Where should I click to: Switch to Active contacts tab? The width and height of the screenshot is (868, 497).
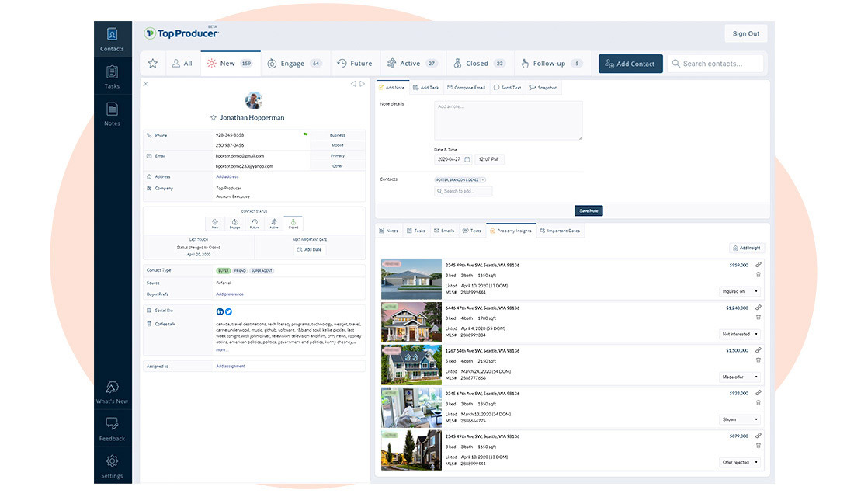(x=412, y=64)
